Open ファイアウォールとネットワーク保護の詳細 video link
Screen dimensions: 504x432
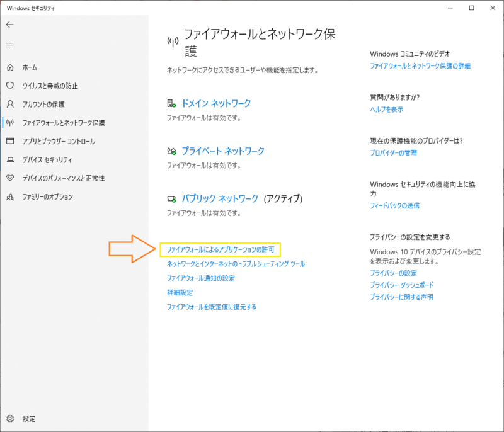[420, 66]
